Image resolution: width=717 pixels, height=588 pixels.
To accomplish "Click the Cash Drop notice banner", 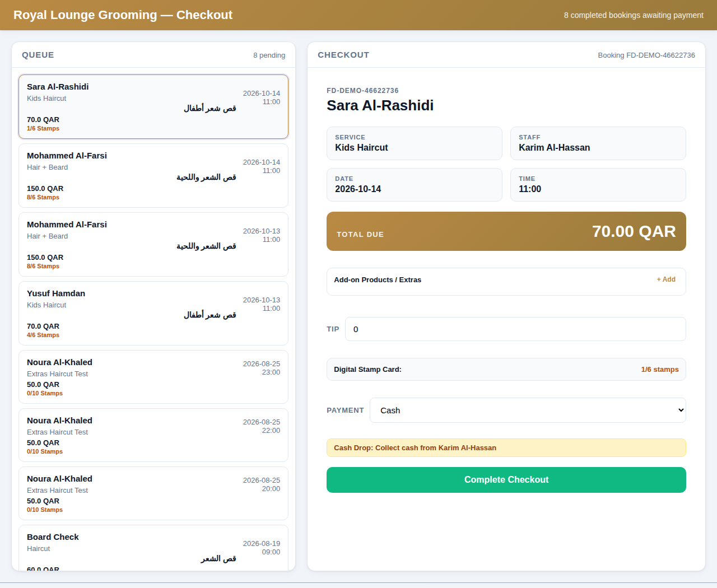I will click(506, 448).
